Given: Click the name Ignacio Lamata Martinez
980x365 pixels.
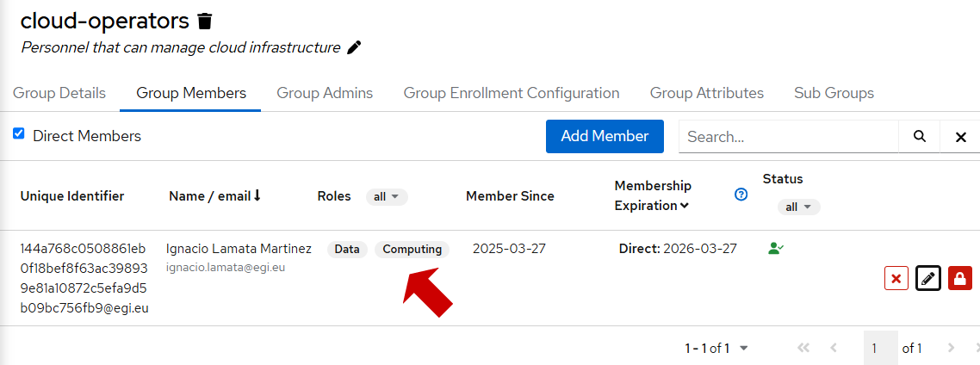Looking at the screenshot, I should (239, 249).
